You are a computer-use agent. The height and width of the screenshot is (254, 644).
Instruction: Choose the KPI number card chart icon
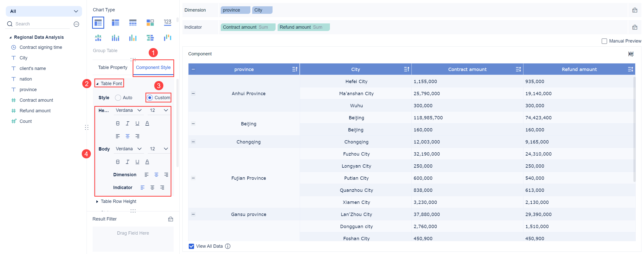pyautogui.click(x=167, y=23)
